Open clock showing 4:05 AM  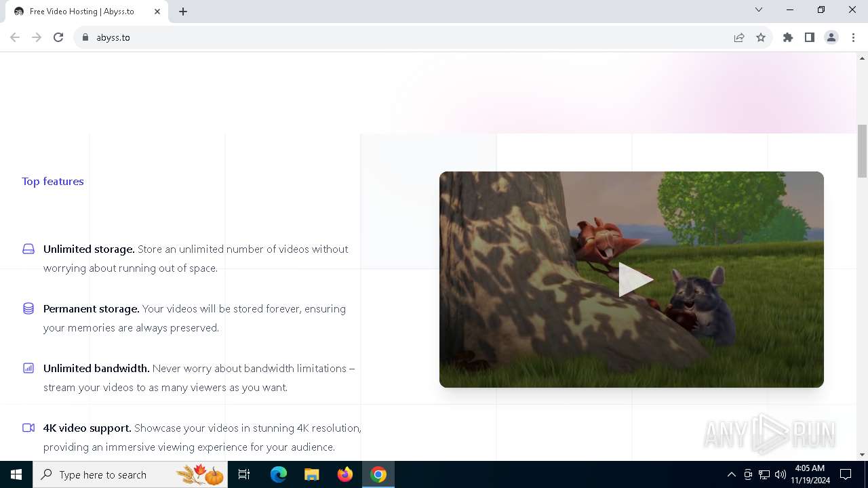(810, 474)
